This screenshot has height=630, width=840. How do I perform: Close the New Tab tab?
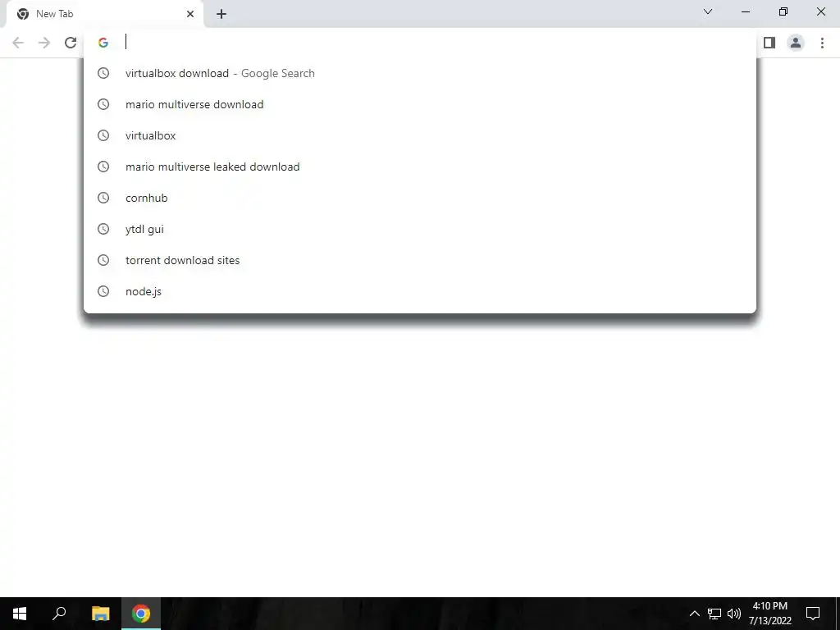pos(190,14)
